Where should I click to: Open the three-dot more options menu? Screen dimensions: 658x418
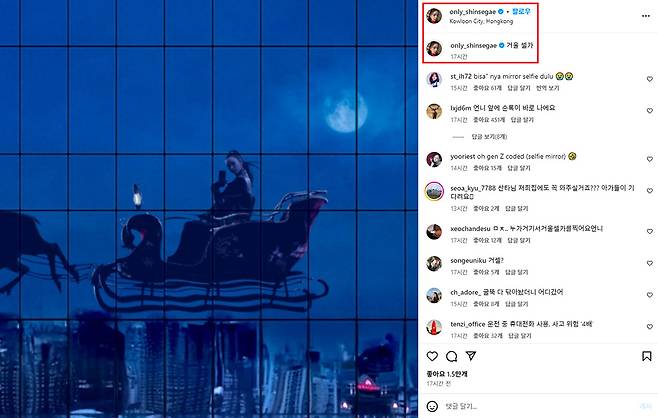tap(645, 16)
